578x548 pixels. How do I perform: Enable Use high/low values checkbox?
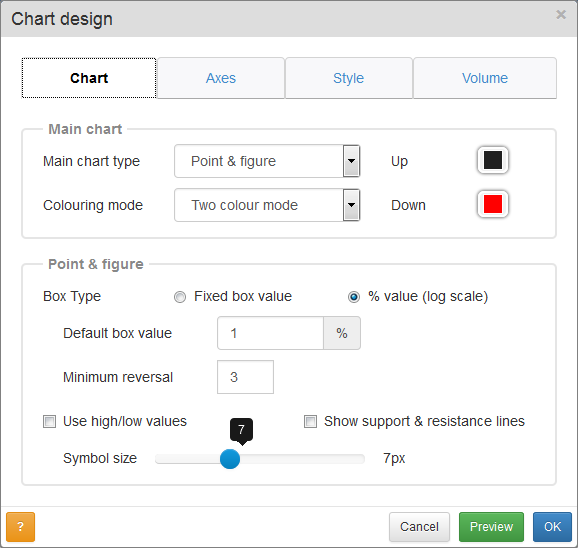point(49,421)
